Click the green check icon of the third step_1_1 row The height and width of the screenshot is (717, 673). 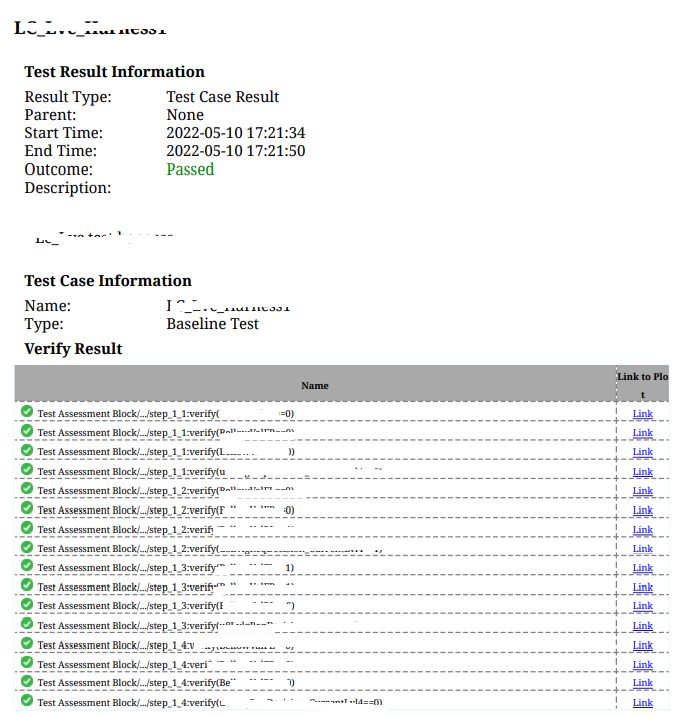coord(27,450)
